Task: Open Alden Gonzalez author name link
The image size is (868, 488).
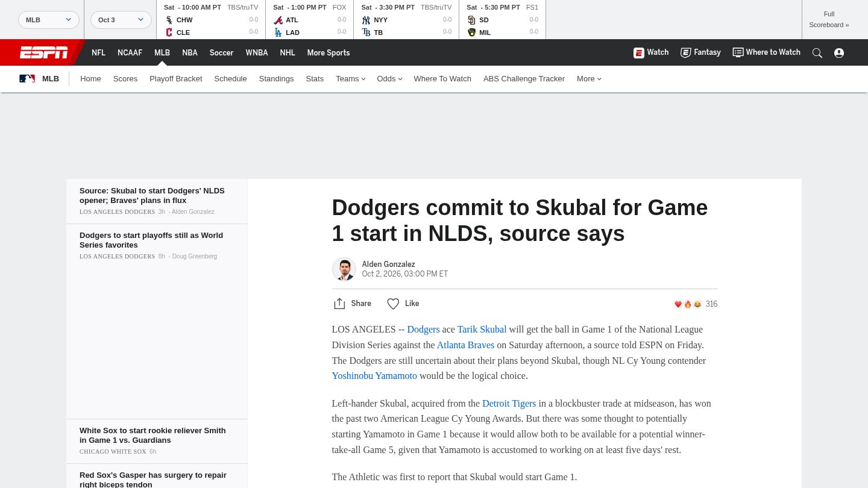Action: point(388,264)
